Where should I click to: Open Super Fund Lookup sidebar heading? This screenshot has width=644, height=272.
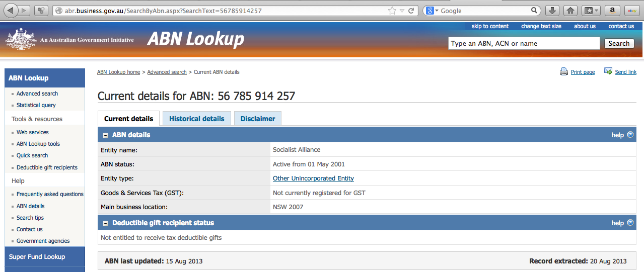pos(44,257)
